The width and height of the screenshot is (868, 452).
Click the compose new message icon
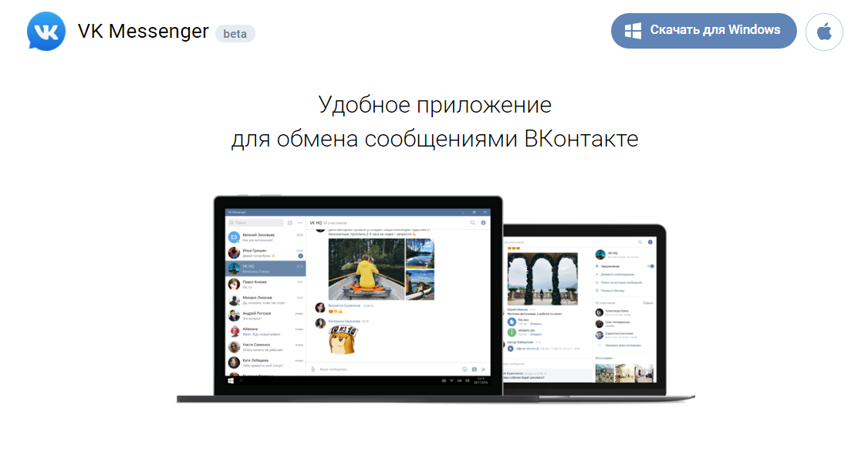pos(289,222)
